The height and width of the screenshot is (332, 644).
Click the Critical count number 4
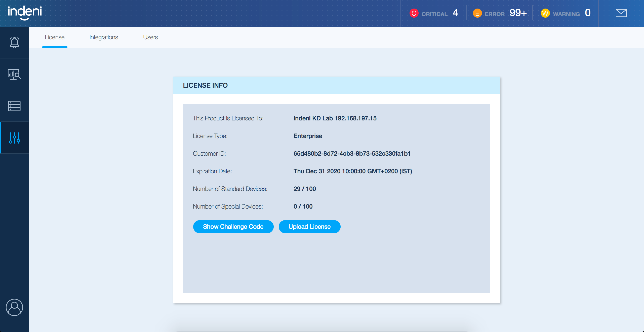(x=455, y=13)
